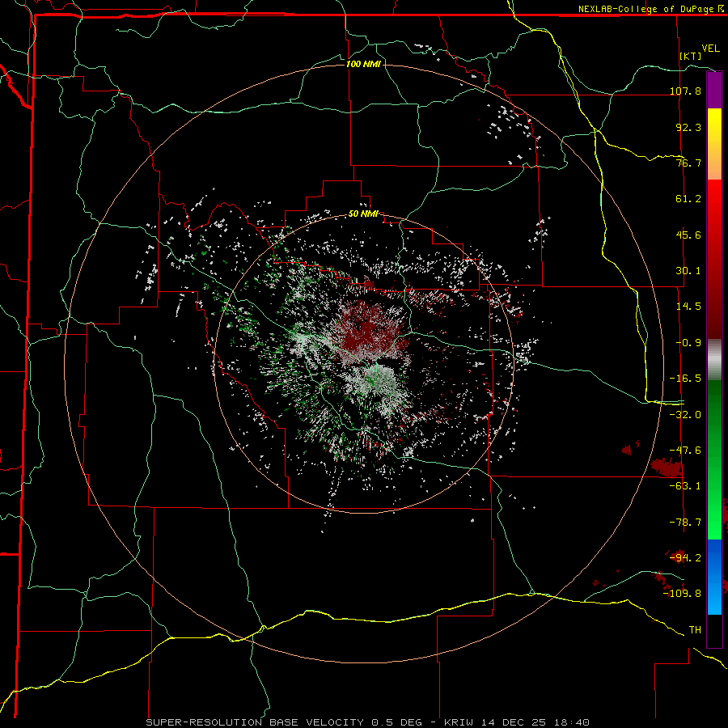Click the KRIW 14 DEC 25 18:40 timestamp
The image size is (728, 728).
(517, 722)
